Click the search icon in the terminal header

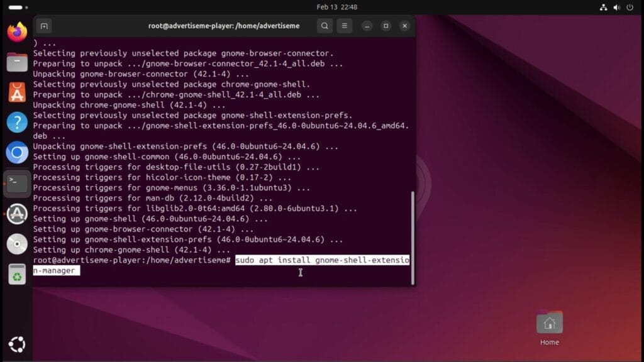tap(324, 26)
